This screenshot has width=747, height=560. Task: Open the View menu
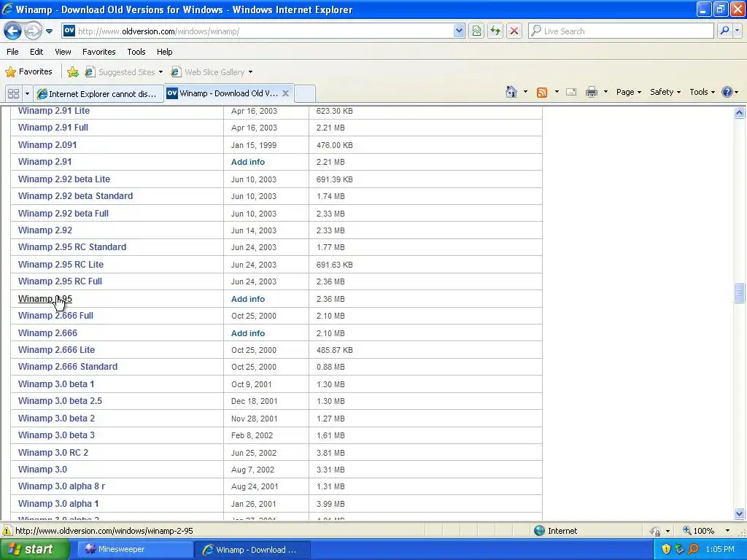[x=63, y=52]
